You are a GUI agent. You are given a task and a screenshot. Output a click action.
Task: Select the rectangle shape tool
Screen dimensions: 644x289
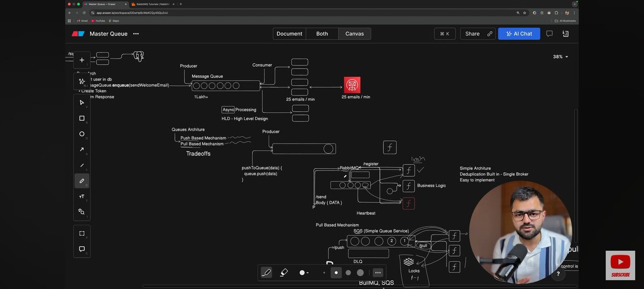(x=82, y=118)
